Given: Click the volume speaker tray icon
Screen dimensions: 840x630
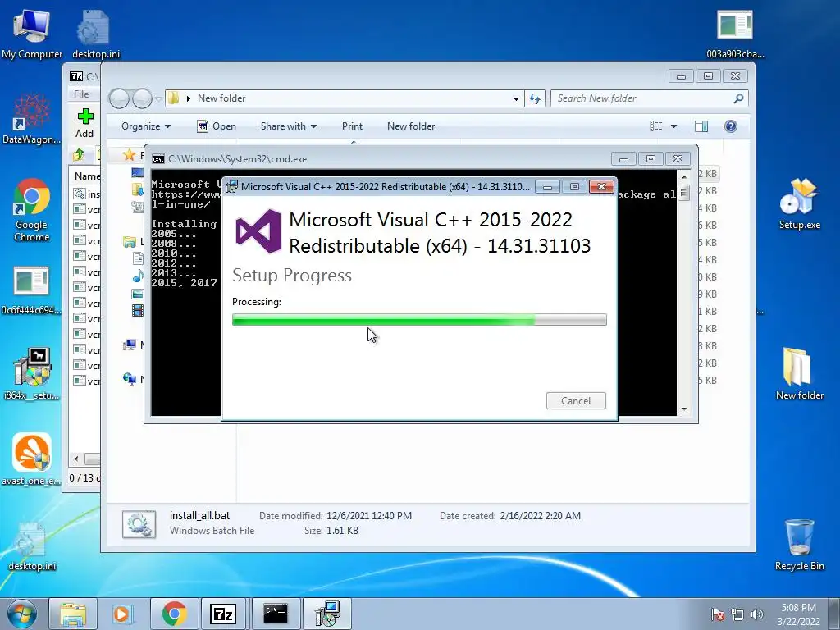Looking at the screenshot, I should pos(757,614).
